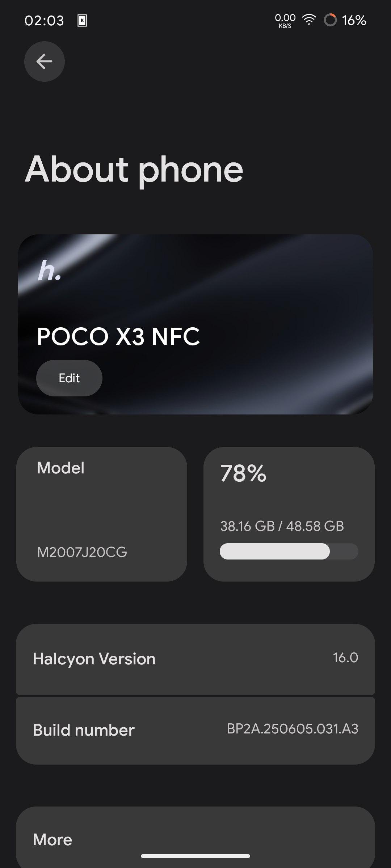Screen dimensions: 391x868
Task: Open the Model info card
Action: coord(102,514)
